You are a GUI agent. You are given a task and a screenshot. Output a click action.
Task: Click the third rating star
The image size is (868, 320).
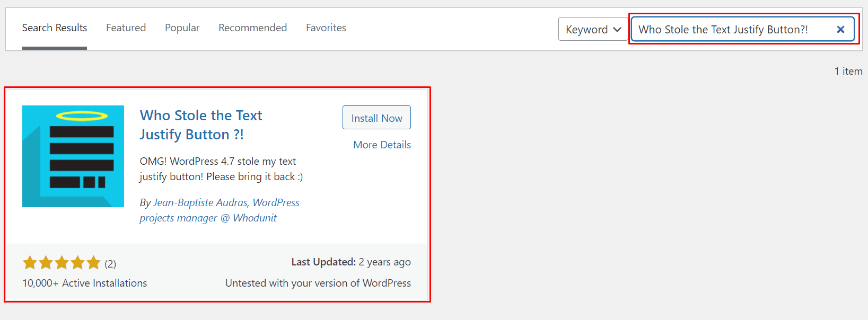coord(62,262)
